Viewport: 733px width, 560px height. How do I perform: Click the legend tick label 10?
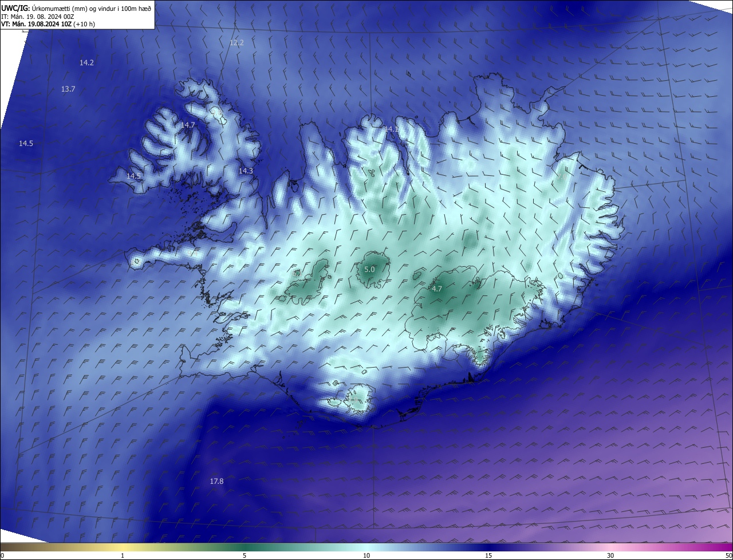coord(366,555)
